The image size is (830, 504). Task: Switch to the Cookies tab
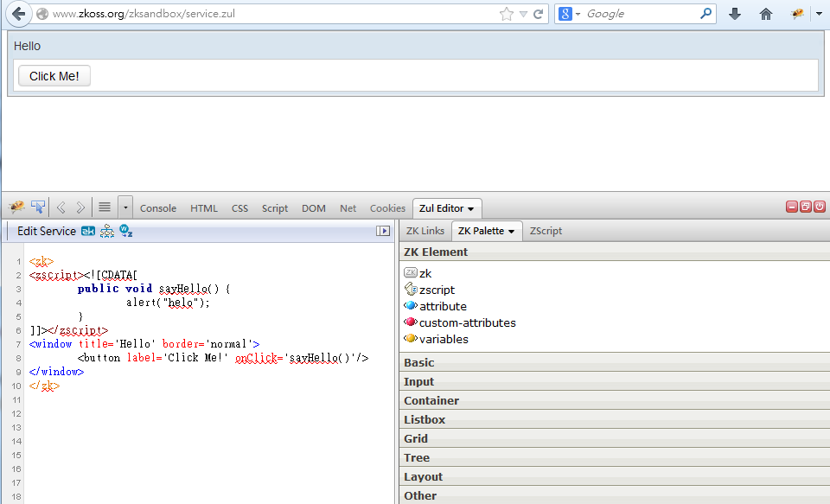tap(387, 208)
